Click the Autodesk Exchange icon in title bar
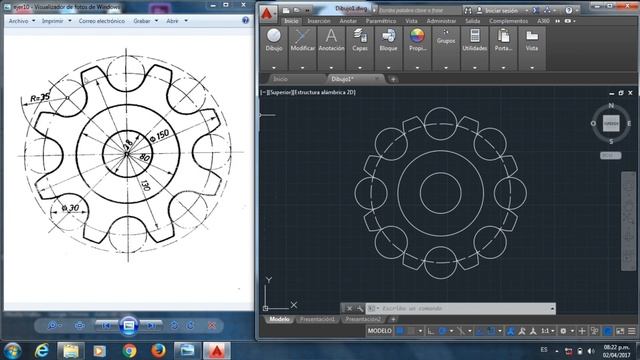This screenshot has height=360, width=640. click(x=536, y=11)
